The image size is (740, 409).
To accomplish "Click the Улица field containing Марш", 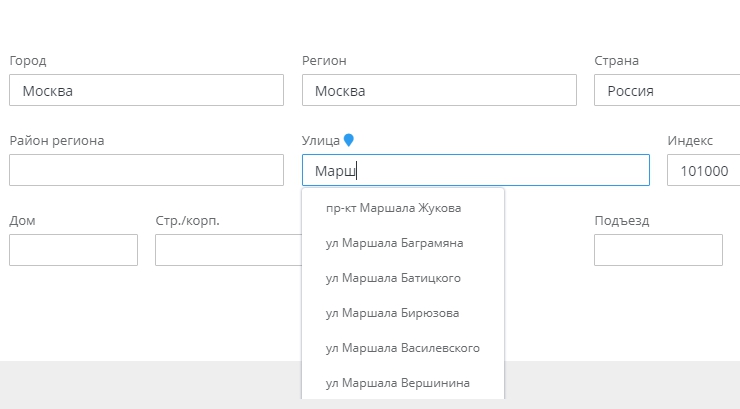I will 475,170.
